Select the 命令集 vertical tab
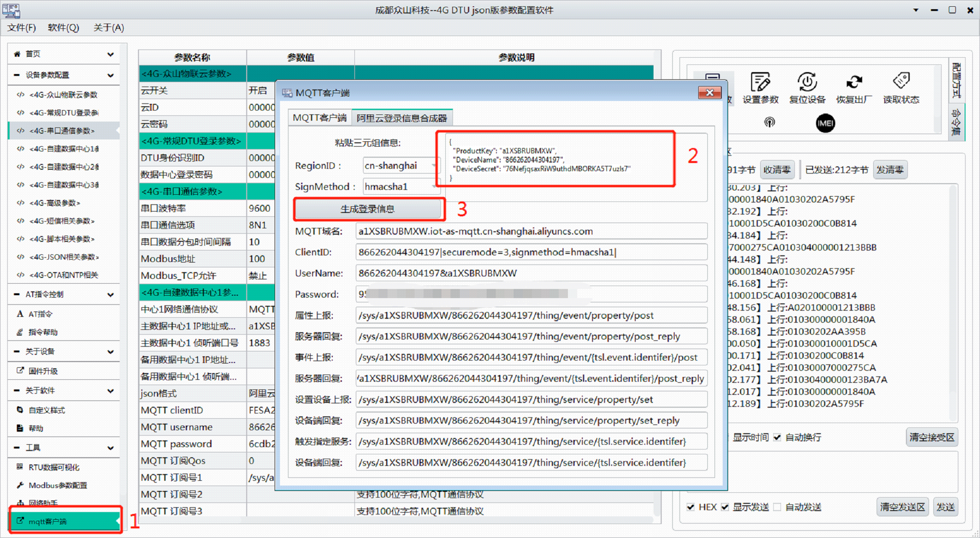The image size is (980, 538). point(956,122)
